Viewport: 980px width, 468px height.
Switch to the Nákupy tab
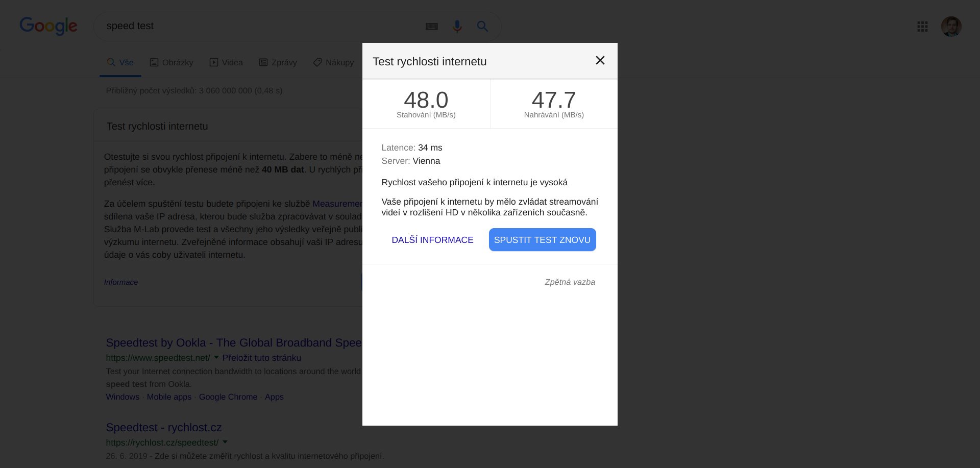[333, 63]
